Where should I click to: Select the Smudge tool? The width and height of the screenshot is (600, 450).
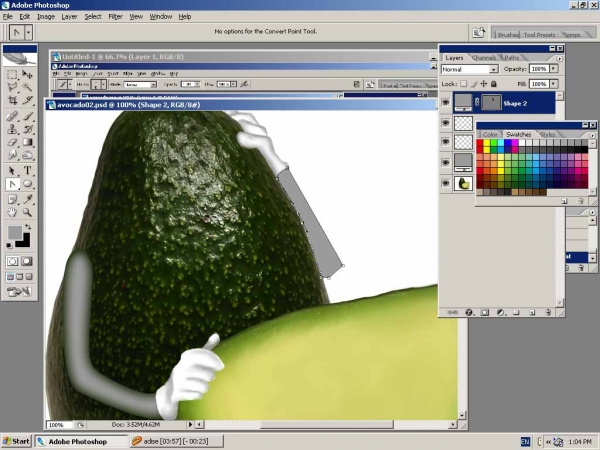[12, 155]
